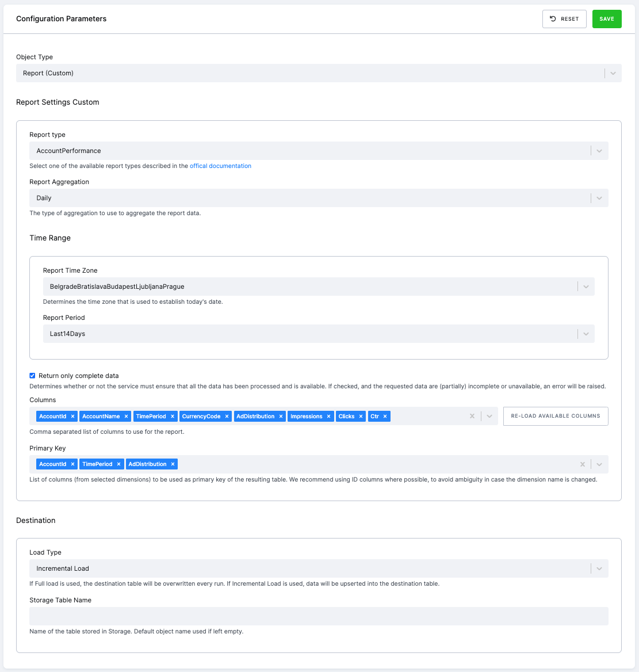Viewport: 639px width, 672px height.
Task: Click the Configuration Parameters heading
Action: [x=62, y=19]
